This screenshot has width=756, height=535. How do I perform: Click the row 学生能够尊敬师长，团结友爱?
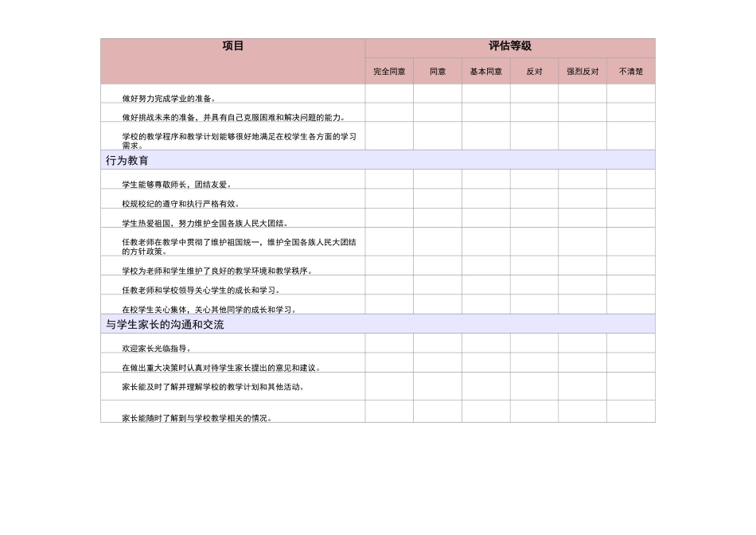coord(378,179)
